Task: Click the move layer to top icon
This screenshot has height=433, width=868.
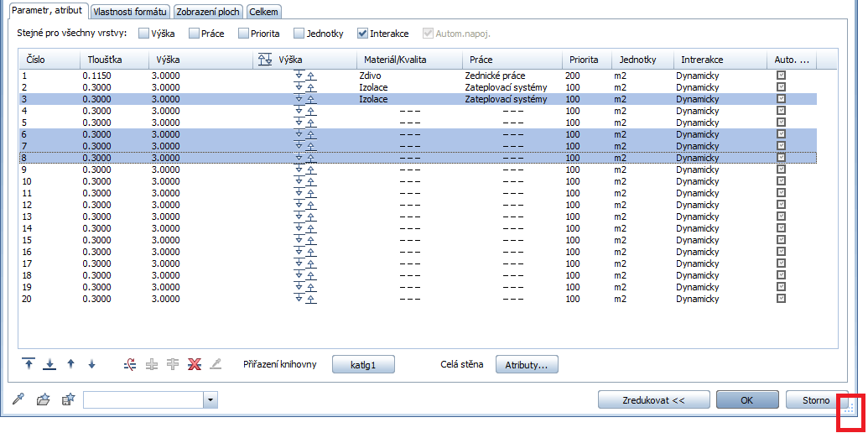Action: pos(29,364)
